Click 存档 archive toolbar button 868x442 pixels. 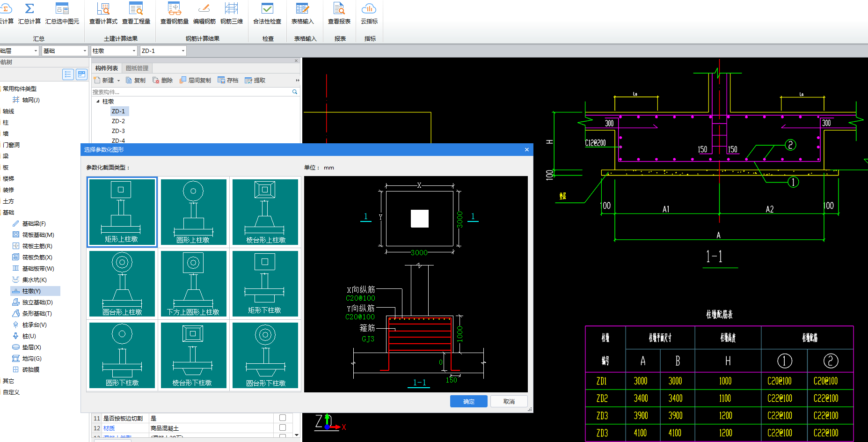coord(228,81)
